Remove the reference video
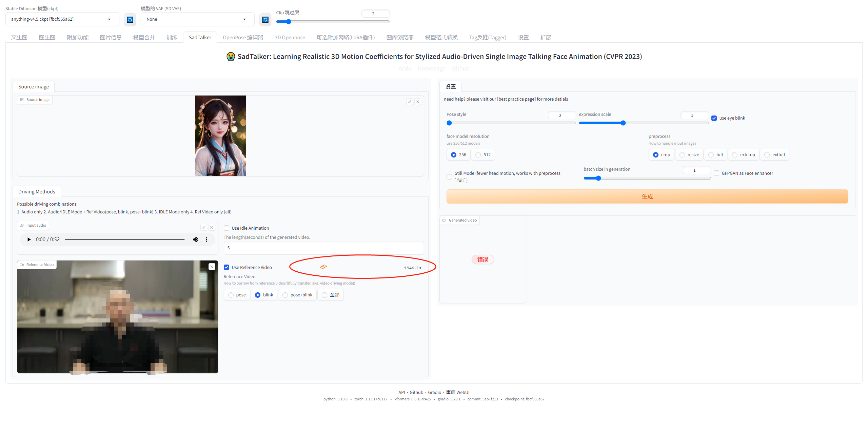868x439 pixels. pyautogui.click(x=212, y=267)
